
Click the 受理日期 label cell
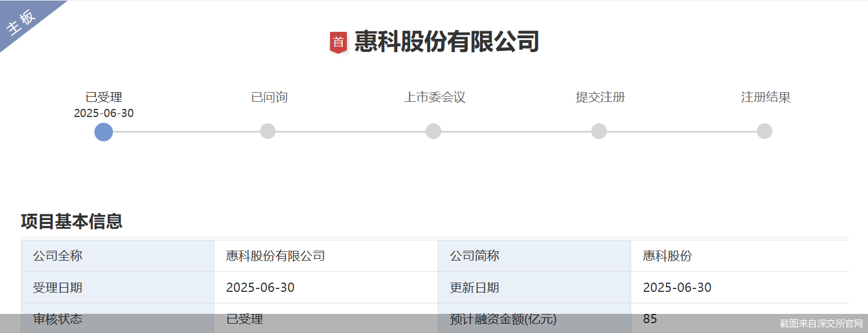click(118, 287)
